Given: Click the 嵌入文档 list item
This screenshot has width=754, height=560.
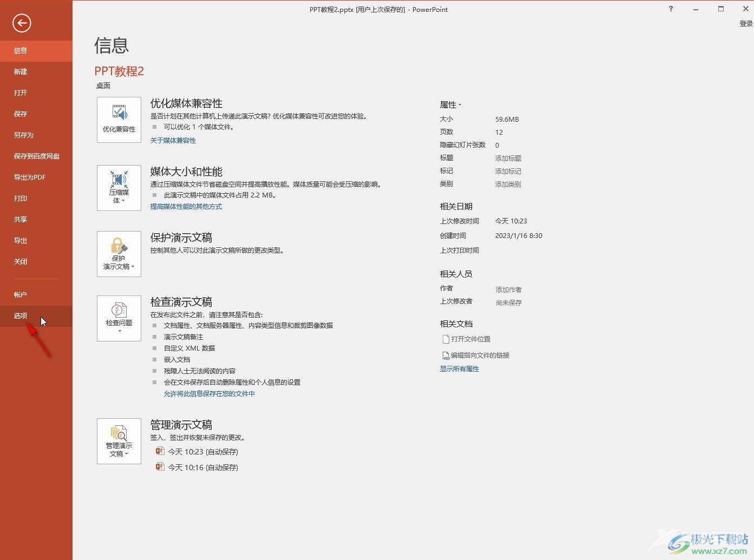Looking at the screenshot, I should click(177, 360).
